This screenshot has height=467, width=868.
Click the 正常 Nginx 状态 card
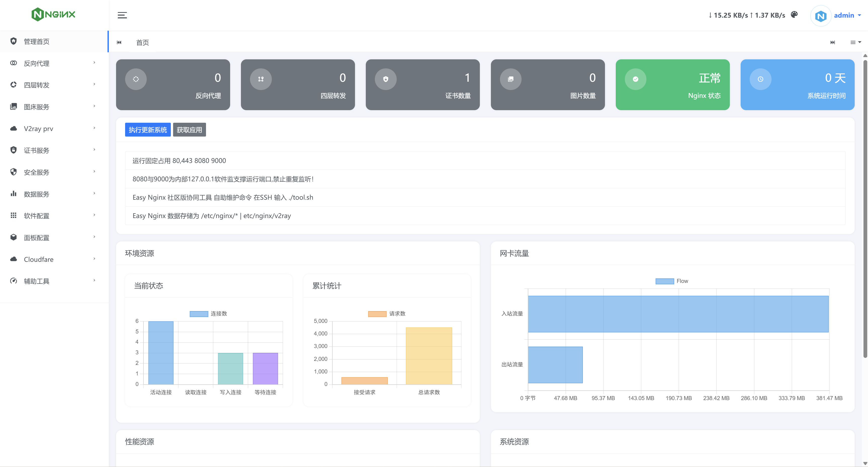point(673,85)
